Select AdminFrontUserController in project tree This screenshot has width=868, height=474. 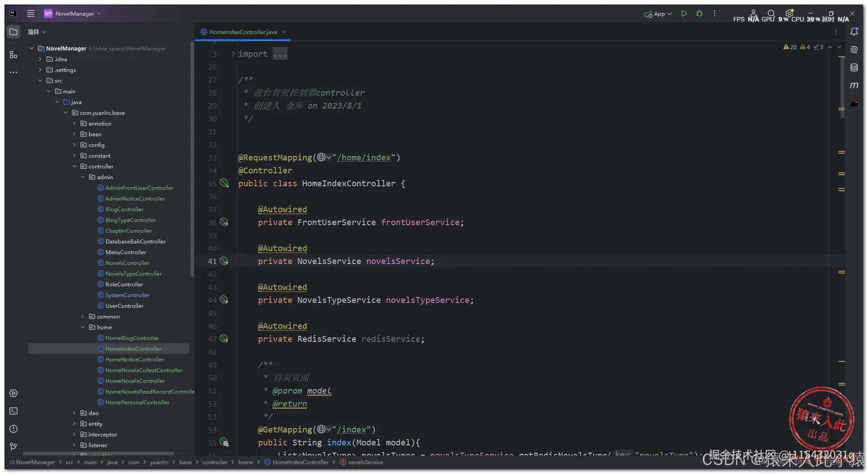tap(139, 188)
